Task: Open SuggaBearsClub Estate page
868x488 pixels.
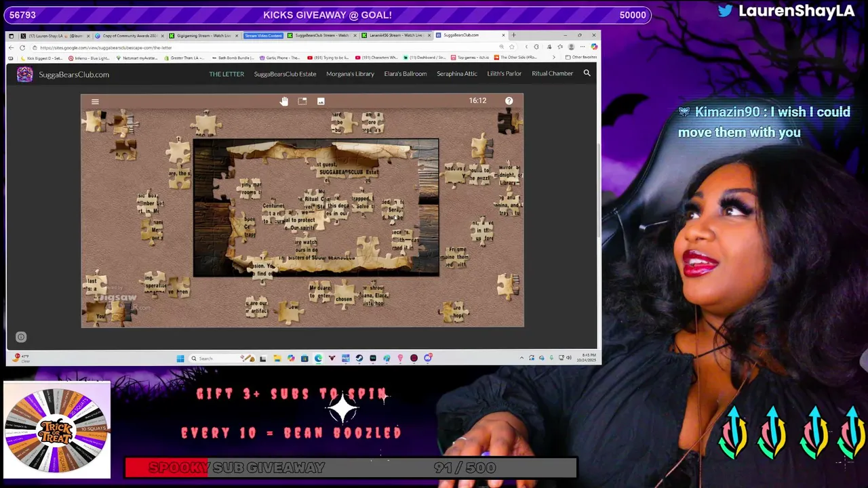Action: (285, 74)
